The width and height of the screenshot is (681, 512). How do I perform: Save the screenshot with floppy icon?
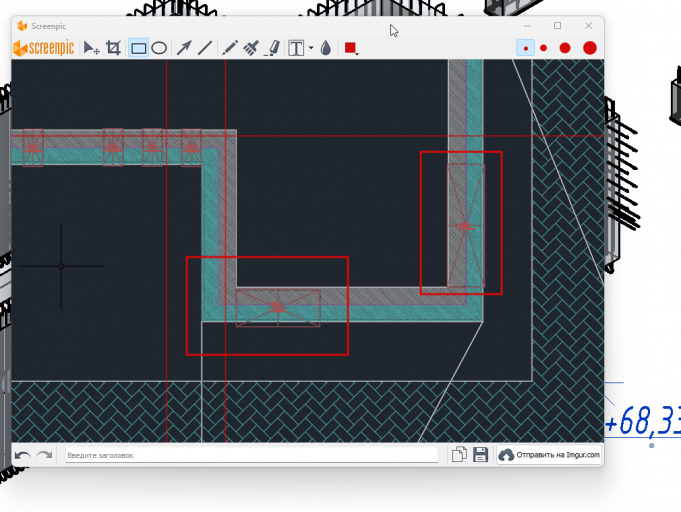480,455
